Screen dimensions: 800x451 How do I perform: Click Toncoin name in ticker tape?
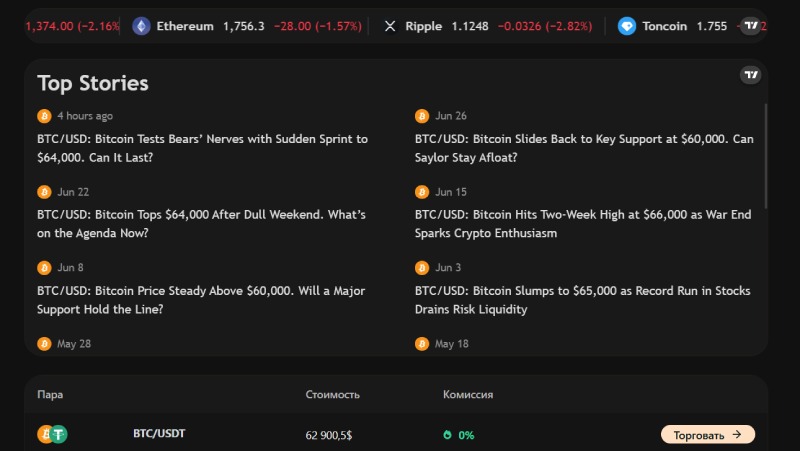coord(664,26)
